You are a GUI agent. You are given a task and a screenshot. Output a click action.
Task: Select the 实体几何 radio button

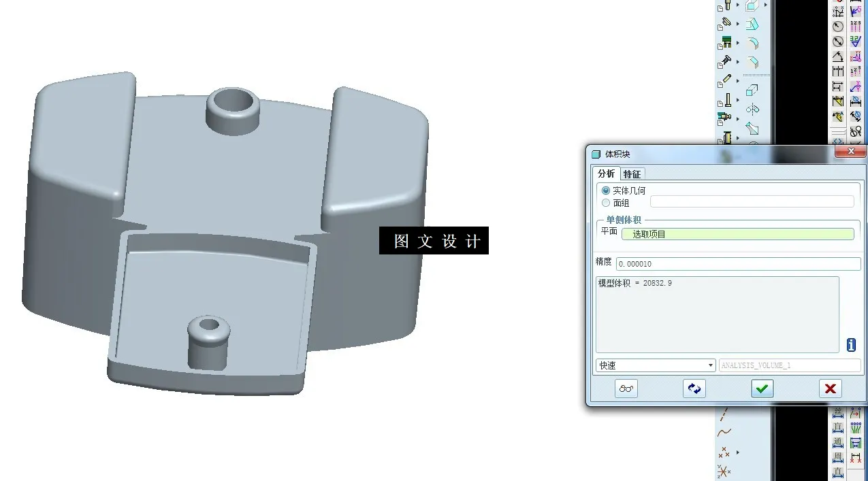[x=606, y=190]
